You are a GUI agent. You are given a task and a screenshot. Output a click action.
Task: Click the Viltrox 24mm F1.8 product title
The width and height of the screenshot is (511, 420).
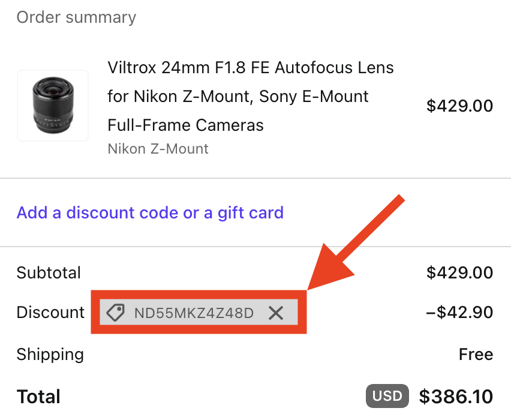pyautogui.click(x=251, y=96)
